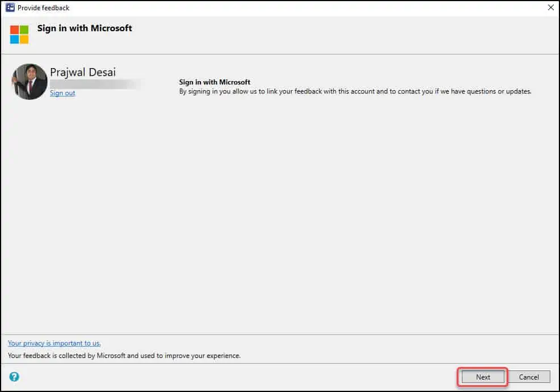Click the 'Your feedback is collected by Microsoft' text
560x392 pixels.
tap(124, 356)
